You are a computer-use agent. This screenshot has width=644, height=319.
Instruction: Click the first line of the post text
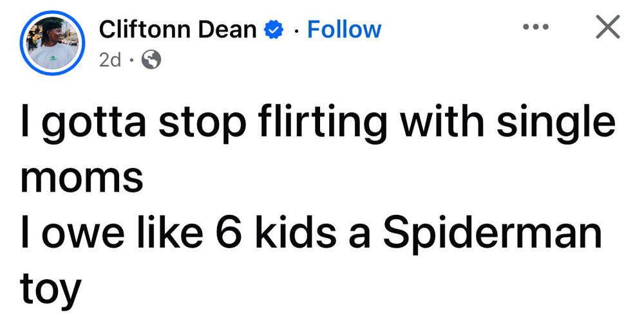[317, 123]
